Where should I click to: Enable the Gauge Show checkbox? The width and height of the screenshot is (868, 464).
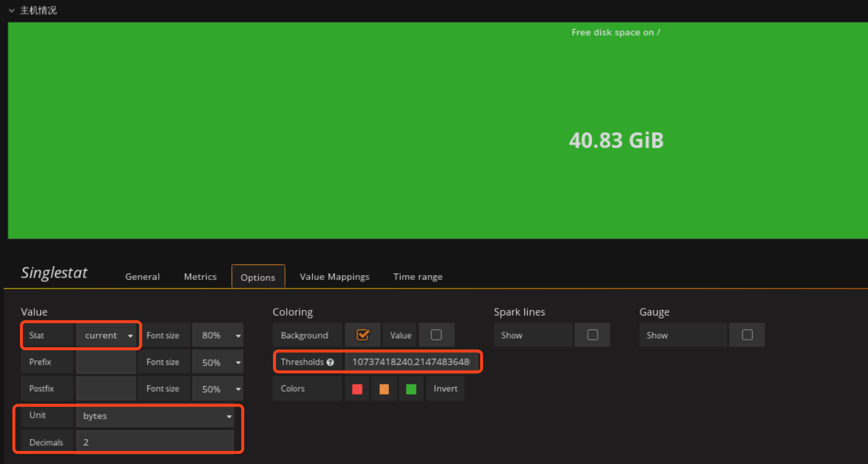pos(747,335)
